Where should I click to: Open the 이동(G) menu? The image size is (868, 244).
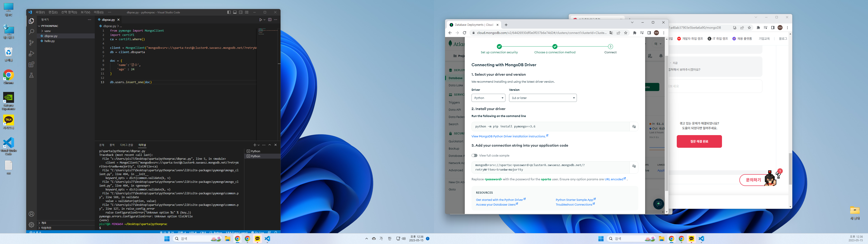tap(98, 12)
